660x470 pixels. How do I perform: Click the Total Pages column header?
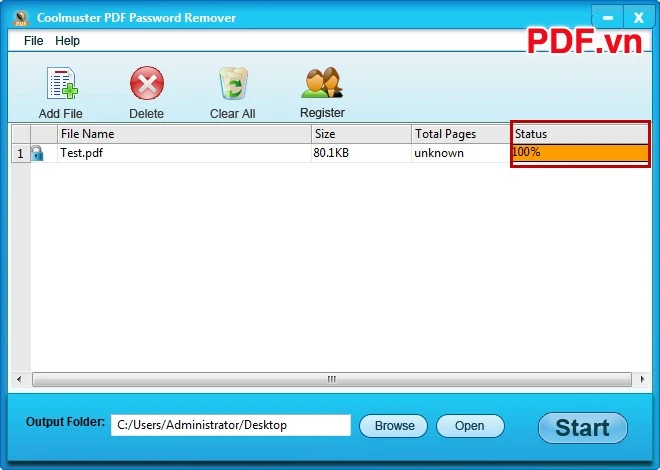coord(461,134)
